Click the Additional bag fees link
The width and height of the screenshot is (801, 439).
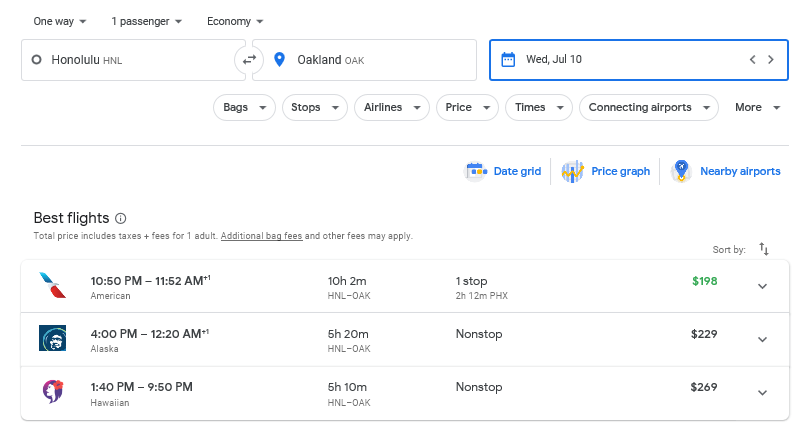261,236
